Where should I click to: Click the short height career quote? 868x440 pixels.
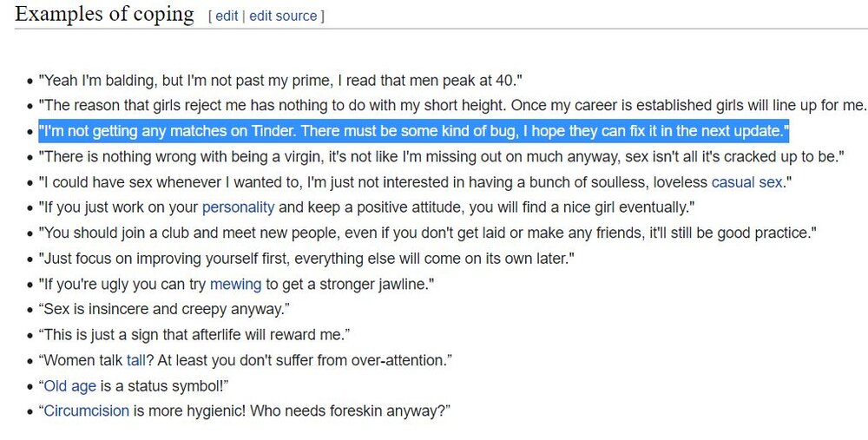(x=452, y=105)
